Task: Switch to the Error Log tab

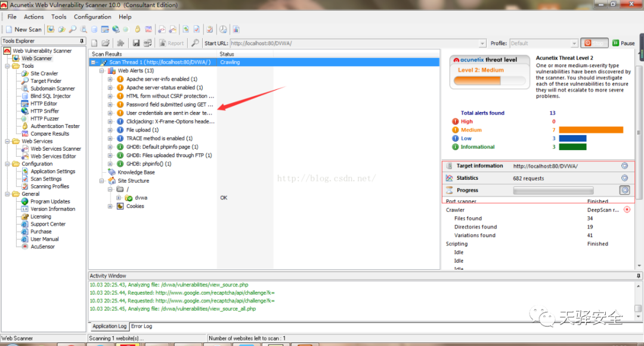Action: 142,326
